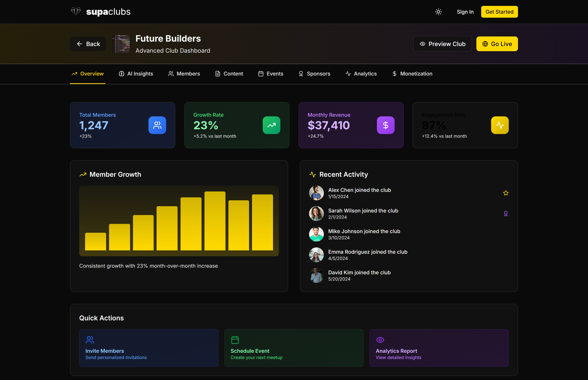Click the award badge icon beside Sarah Wilson
This screenshot has height=380, width=588.
pos(505,214)
